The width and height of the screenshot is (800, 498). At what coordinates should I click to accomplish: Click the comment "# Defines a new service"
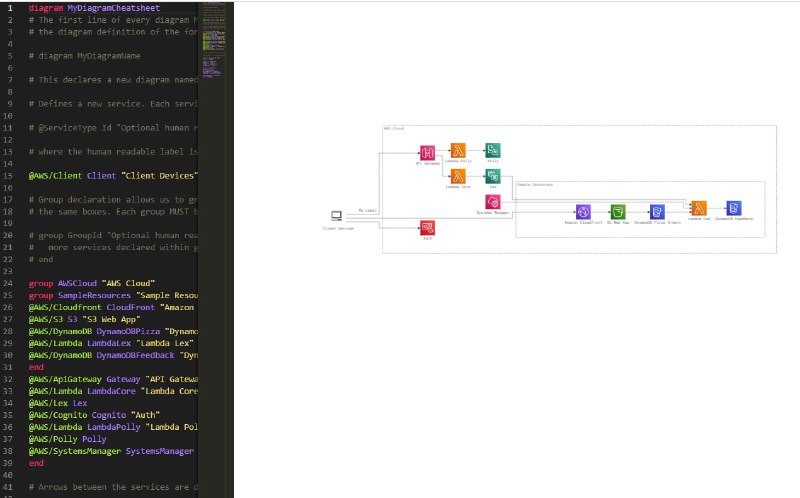[x=113, y=104]
